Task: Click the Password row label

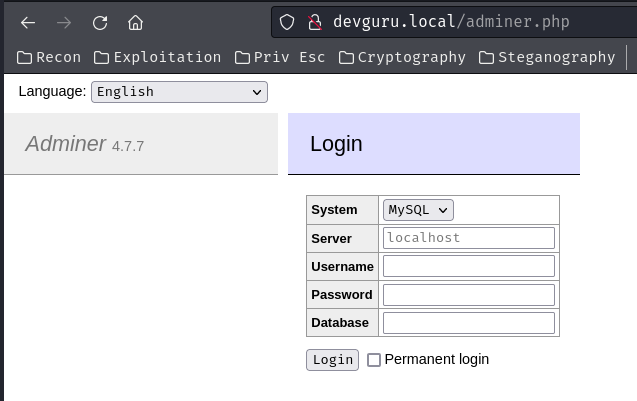Action: [342, 295]
